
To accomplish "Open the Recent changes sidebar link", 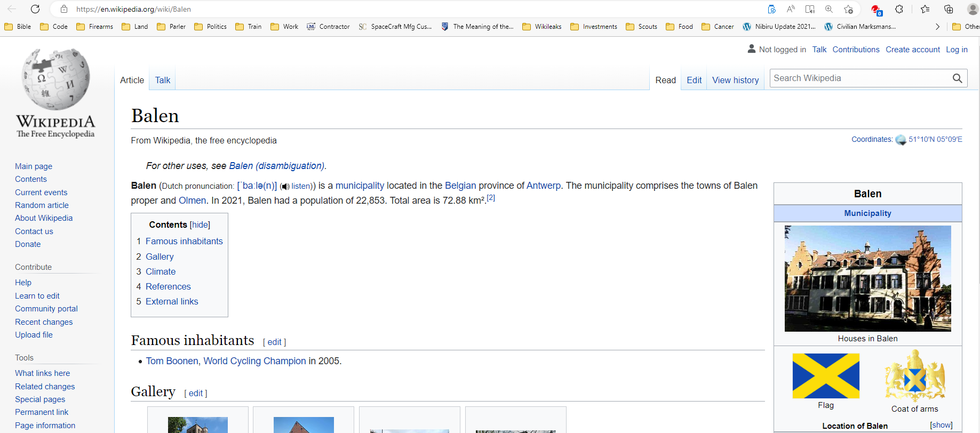I will tap(44, 322).
